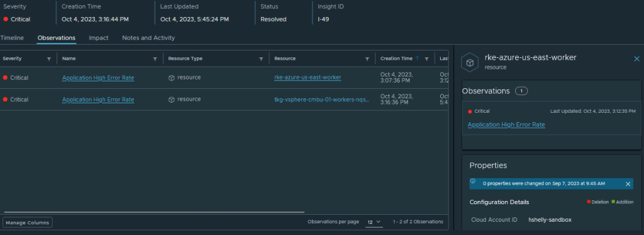Open Application High Error Rate in side panel
Screen dimensions: 644x235
pyautogui.click(x=506, y=125)
